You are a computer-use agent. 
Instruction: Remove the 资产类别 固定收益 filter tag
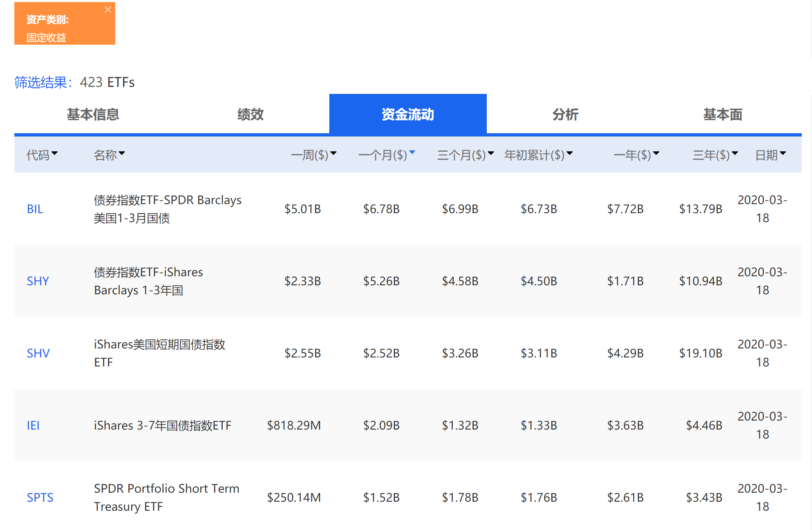click(x=107, y=9)
